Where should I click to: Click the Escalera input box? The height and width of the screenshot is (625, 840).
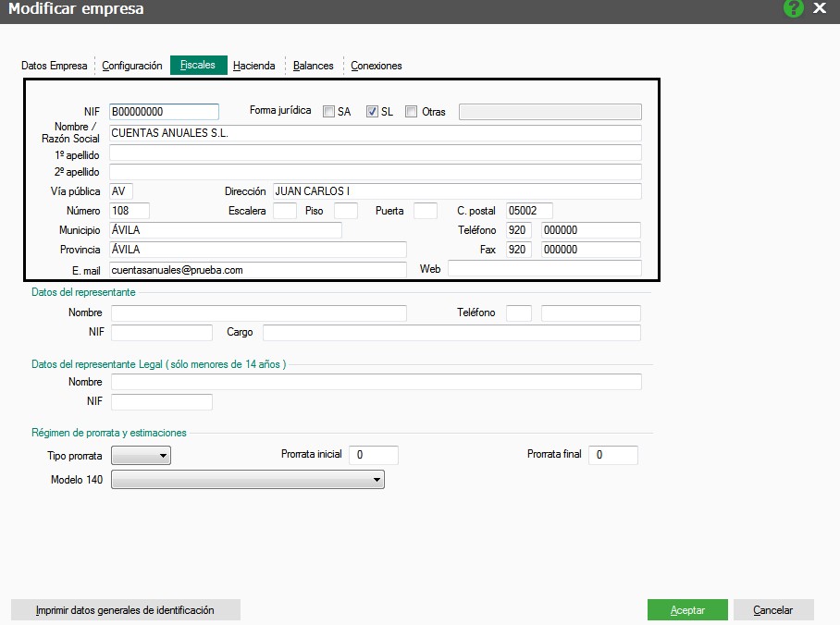pyautogui.click(x=284, y=211)
